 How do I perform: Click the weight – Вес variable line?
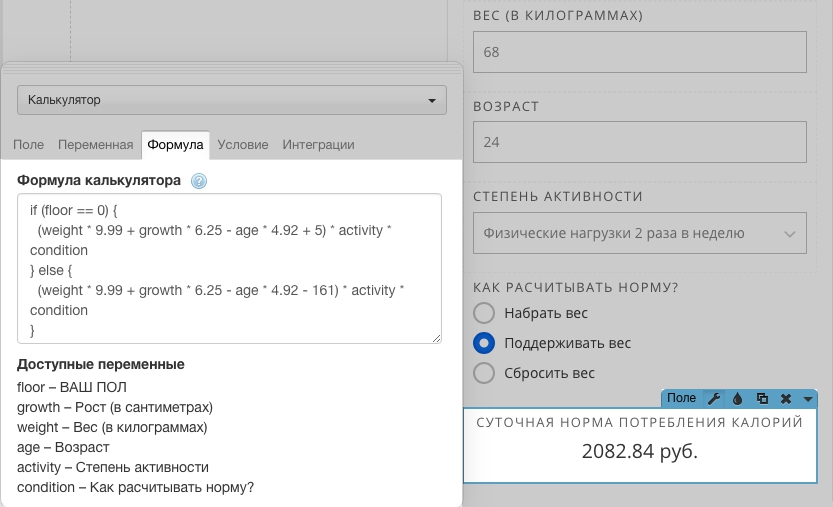coord(112,427)
